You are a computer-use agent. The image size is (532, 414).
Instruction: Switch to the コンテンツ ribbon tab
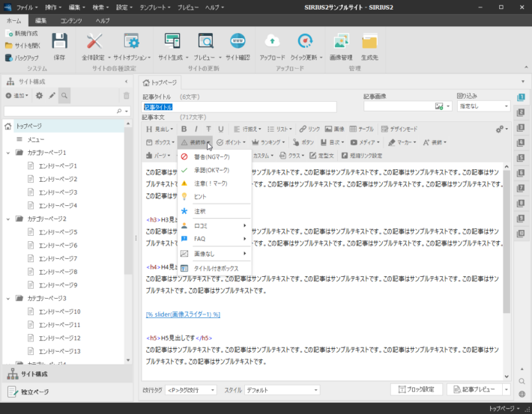(71, 21)
